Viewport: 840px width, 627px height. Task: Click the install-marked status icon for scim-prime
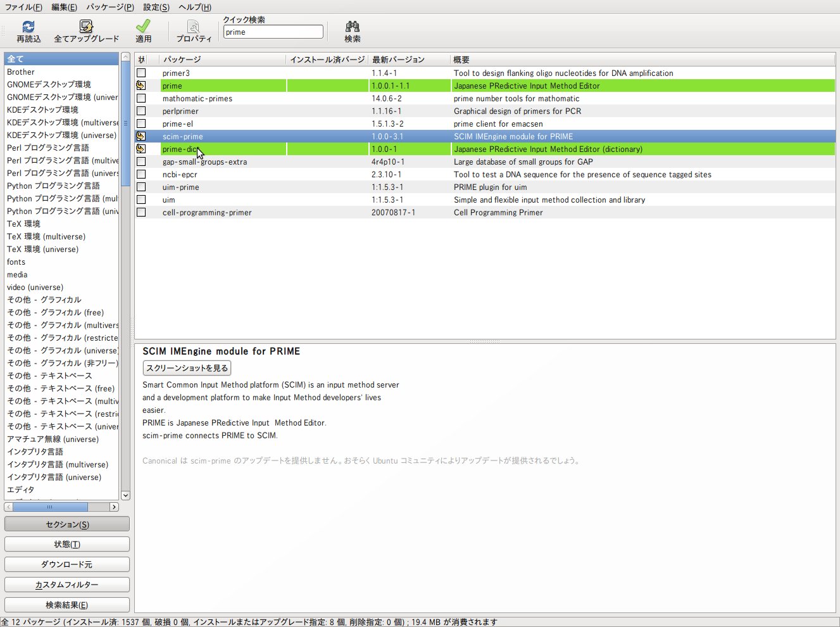point(141,136)
